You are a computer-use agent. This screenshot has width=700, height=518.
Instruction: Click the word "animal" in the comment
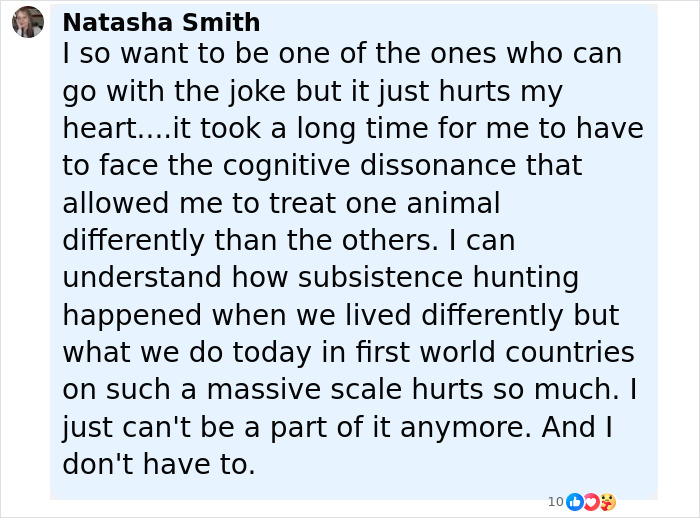pos(453,203)
